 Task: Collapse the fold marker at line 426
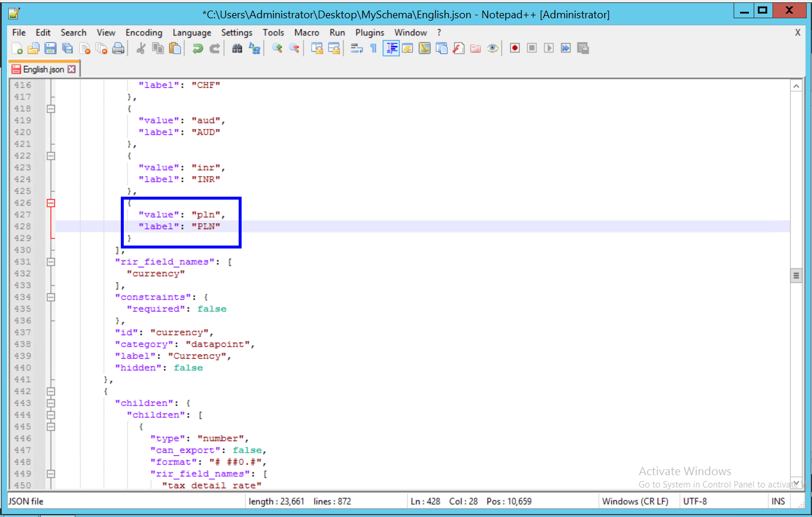pyautogui.click(x=51, y=203)
